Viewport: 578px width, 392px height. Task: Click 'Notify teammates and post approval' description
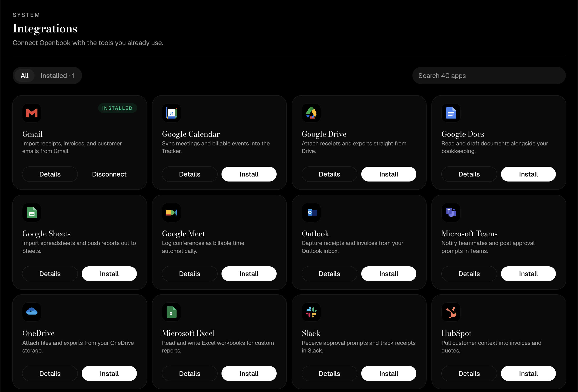click(488, 247)
